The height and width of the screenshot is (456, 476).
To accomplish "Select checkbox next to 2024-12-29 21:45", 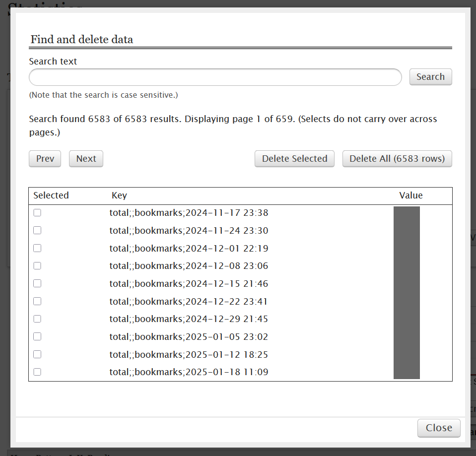I will point(37,319).
